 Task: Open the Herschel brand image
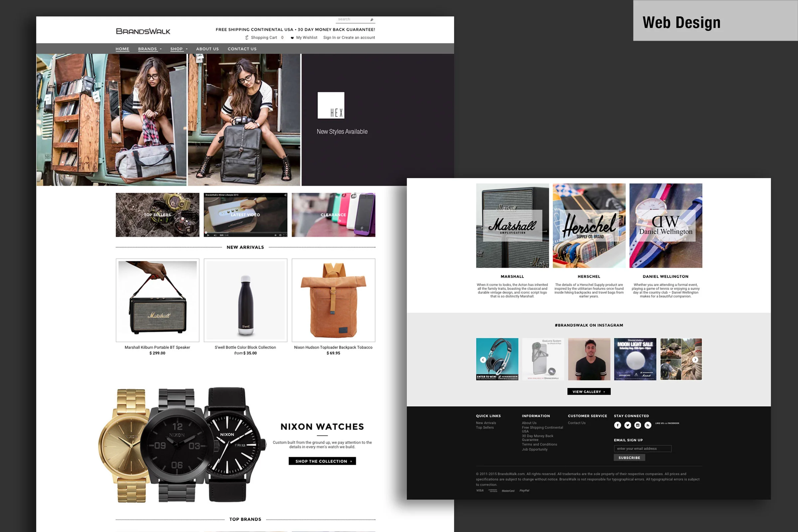(589, 226)
